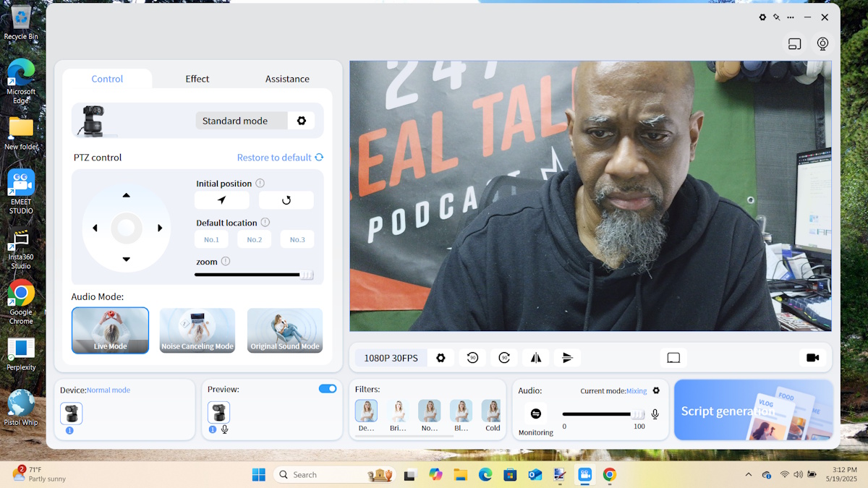This screenshot has height=488, width=868.
Task: Select default location No.1
Action: pyautogui.click(x=211, y=239)
